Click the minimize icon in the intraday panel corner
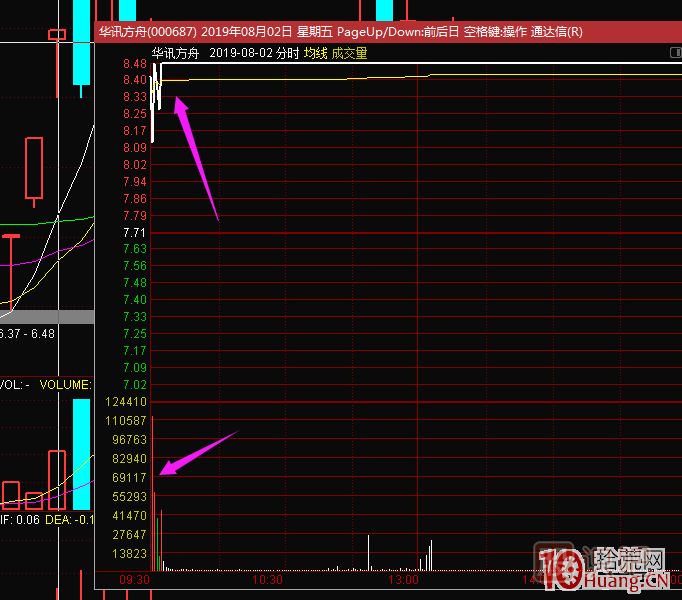The image size is (682, 600). [x=674, y=52]
